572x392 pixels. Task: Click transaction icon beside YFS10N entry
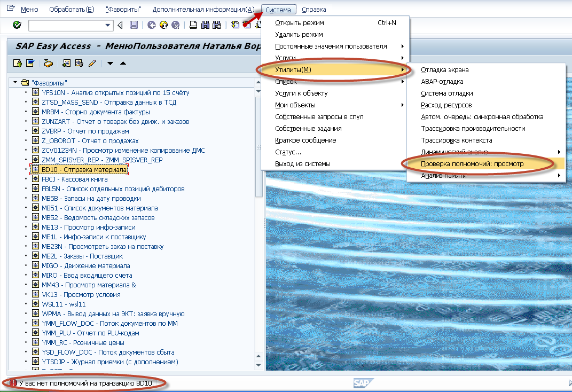35,92
